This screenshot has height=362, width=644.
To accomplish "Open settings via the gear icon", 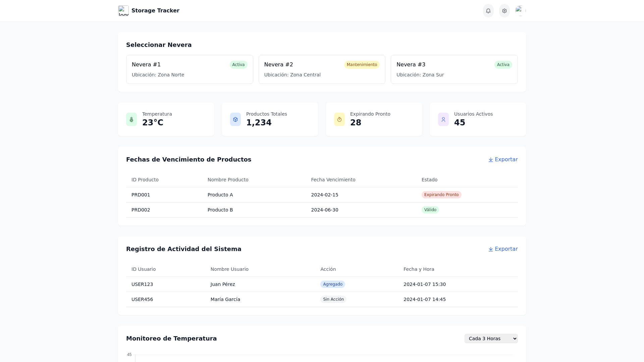I will point(504,11).
